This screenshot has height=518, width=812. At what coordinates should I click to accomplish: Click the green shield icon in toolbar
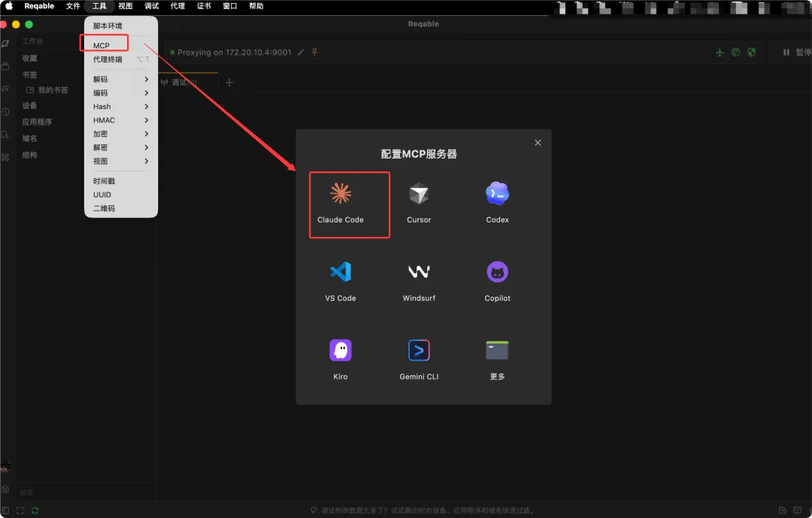751,53
